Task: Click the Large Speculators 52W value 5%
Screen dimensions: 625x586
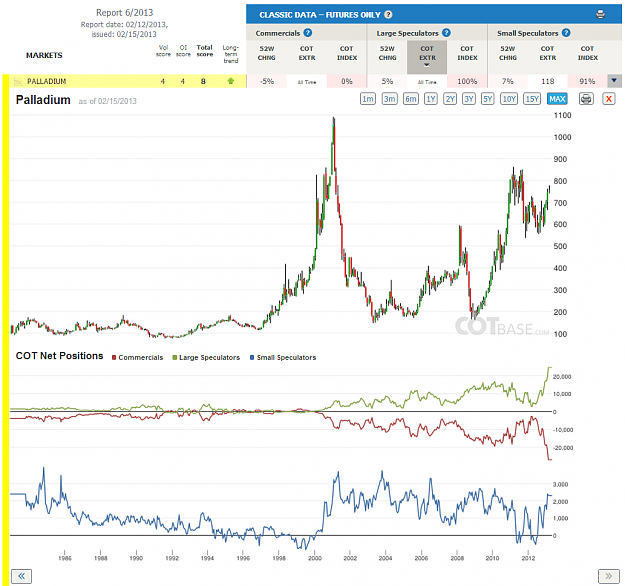Action: (x=387, y=81)
